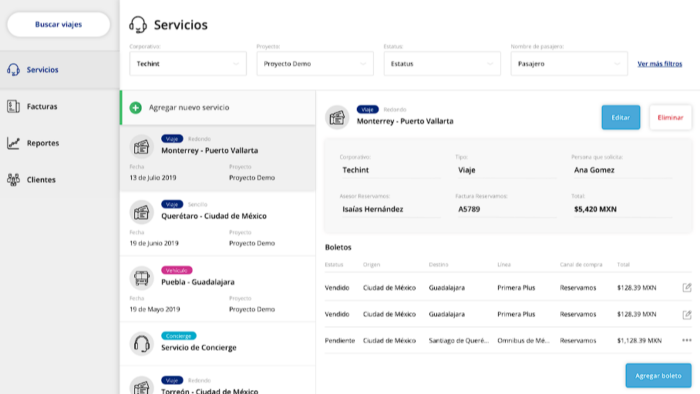
Task: Click the Canal de compra column header
Action: pyautogui.click(x=581, y=265)
